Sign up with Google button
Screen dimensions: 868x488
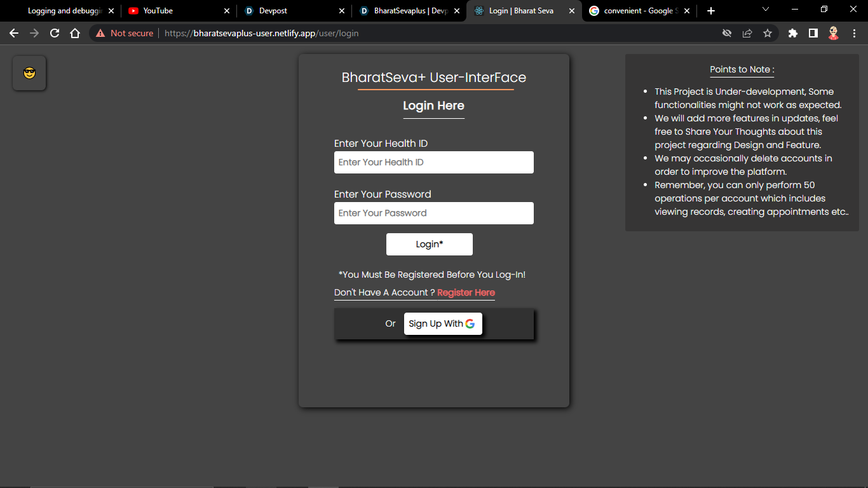pos(443,323)
